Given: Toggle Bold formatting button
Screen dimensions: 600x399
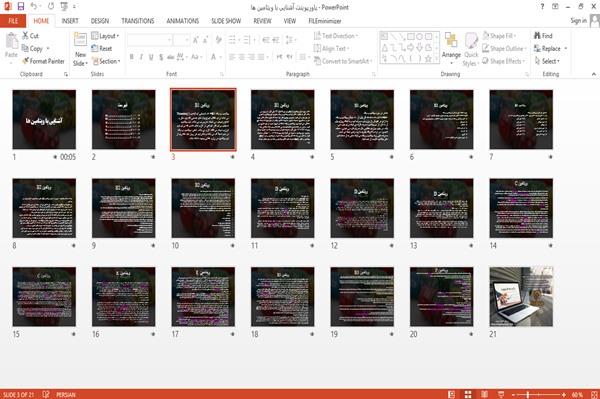Looking at the screenshot, I should tap(132, 57).
